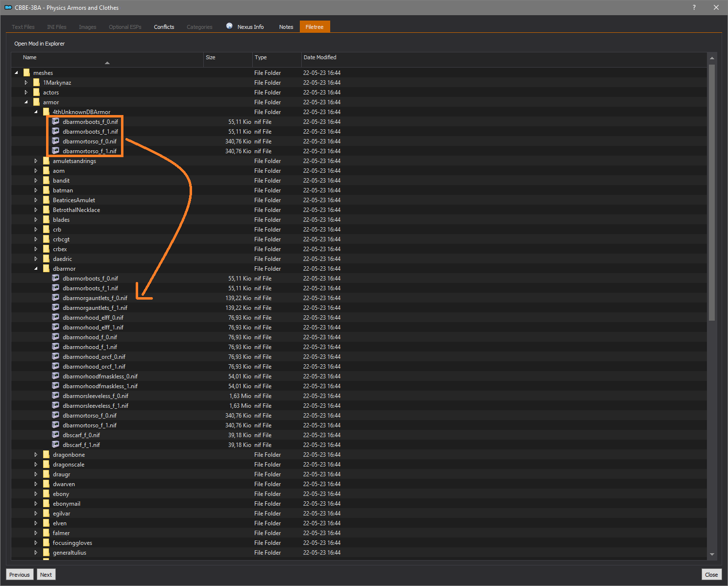Click the dbarmorgauntlets_f_0.nif file icon
The image size is (728, 586).
click(56, 298)
